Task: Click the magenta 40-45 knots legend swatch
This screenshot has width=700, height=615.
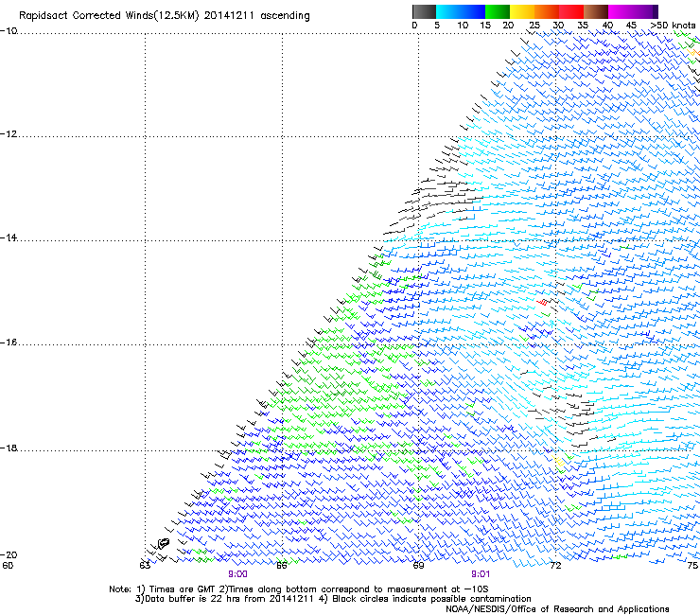Action: [x=621, y=11]
